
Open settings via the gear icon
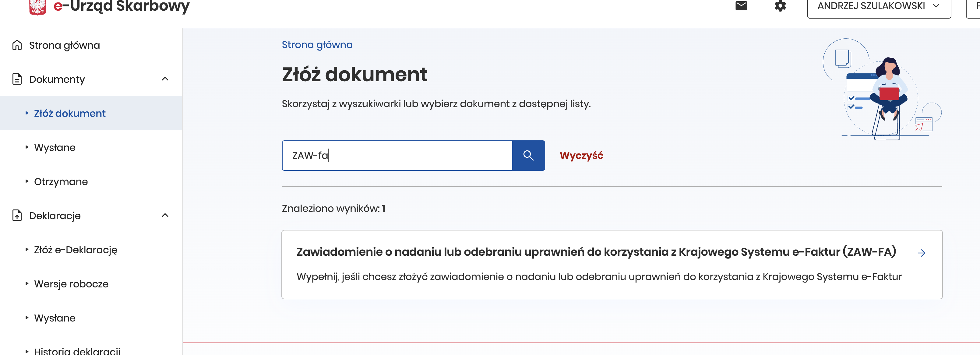click(x=780, y=6)
